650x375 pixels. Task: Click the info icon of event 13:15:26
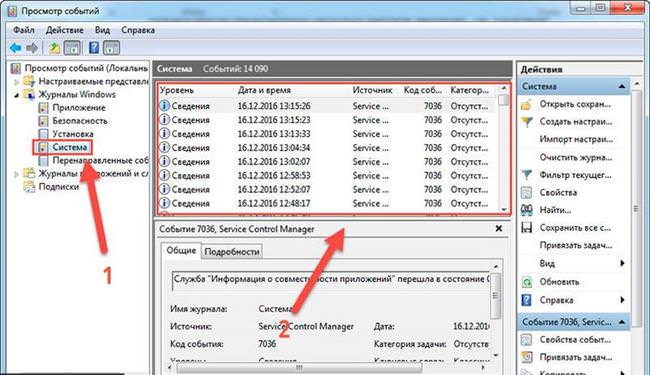[165, 106]
